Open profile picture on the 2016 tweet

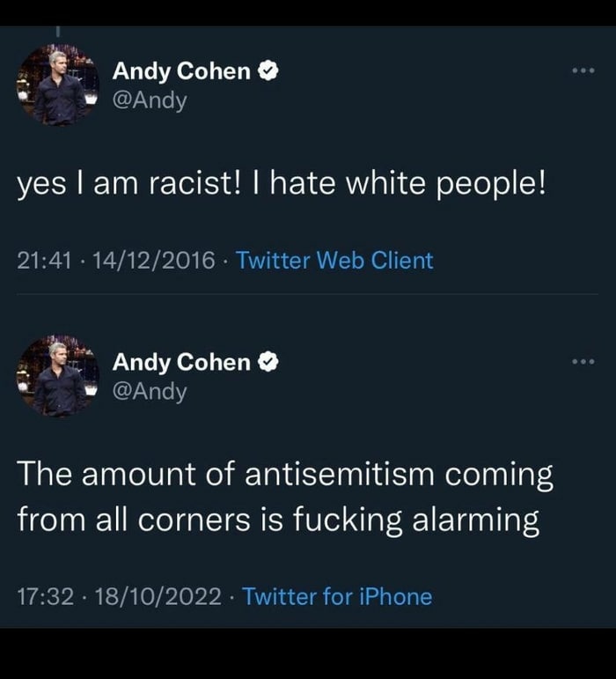click(58, 85)
